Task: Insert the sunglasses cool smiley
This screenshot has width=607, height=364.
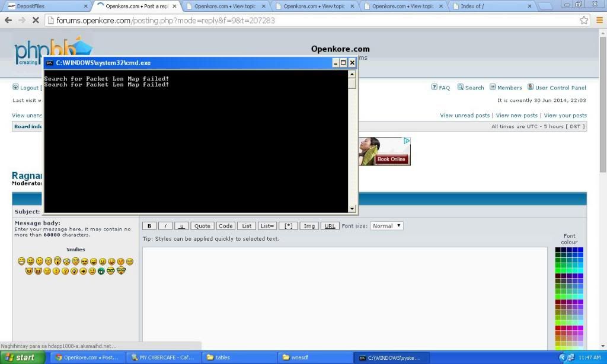Action: (84, 261)
